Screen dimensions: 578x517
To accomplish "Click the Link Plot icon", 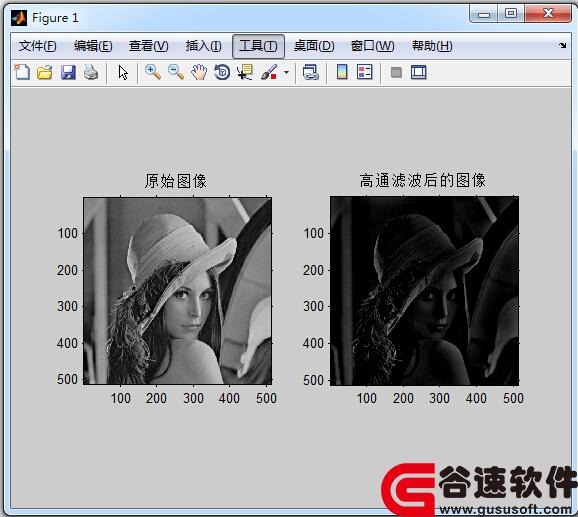I will (310, 72).
